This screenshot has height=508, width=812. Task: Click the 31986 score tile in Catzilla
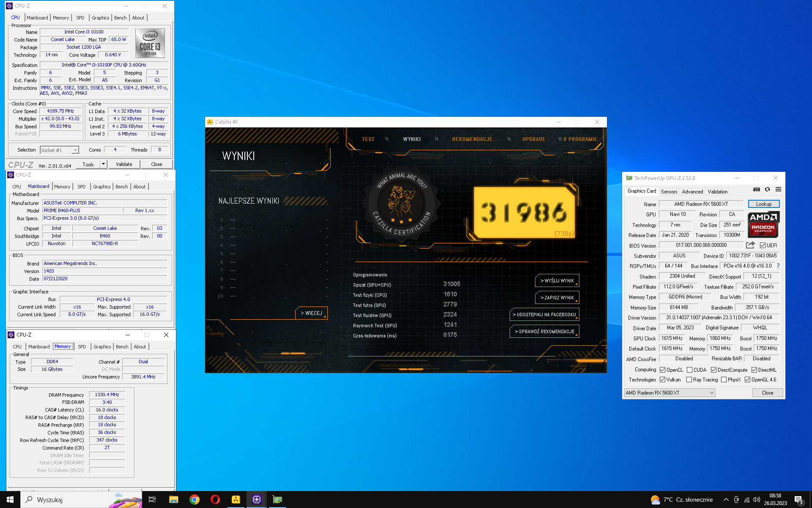pyautogui.click(x=524, y=213)
